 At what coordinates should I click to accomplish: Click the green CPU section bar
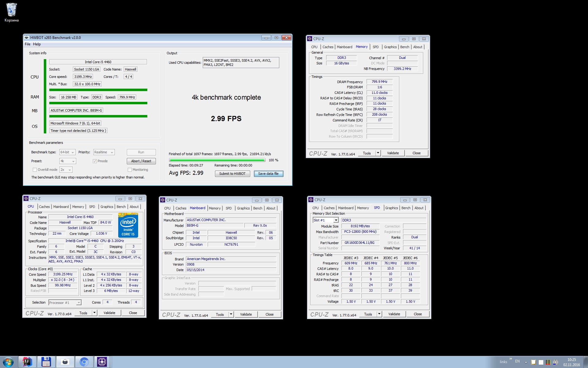(98, 90)
